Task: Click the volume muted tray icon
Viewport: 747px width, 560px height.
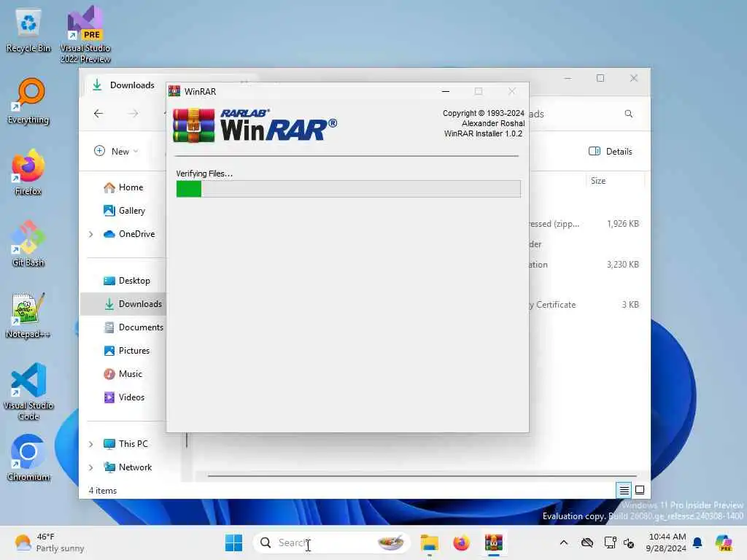Action: point(629,542)
